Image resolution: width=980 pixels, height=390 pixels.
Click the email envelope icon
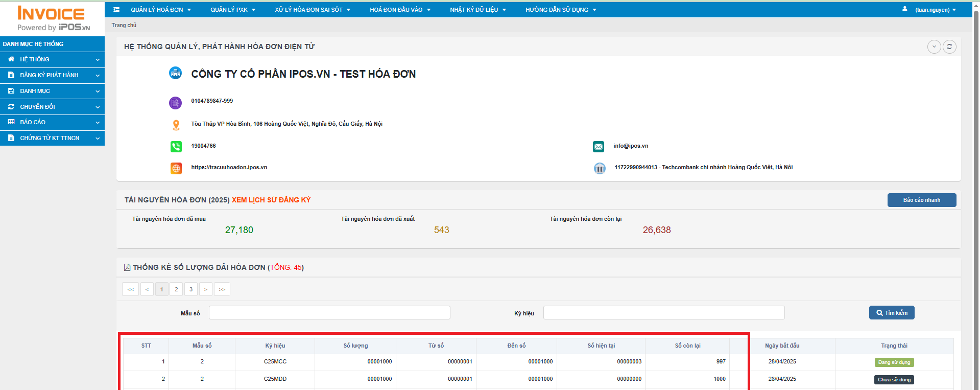point(599,147)
